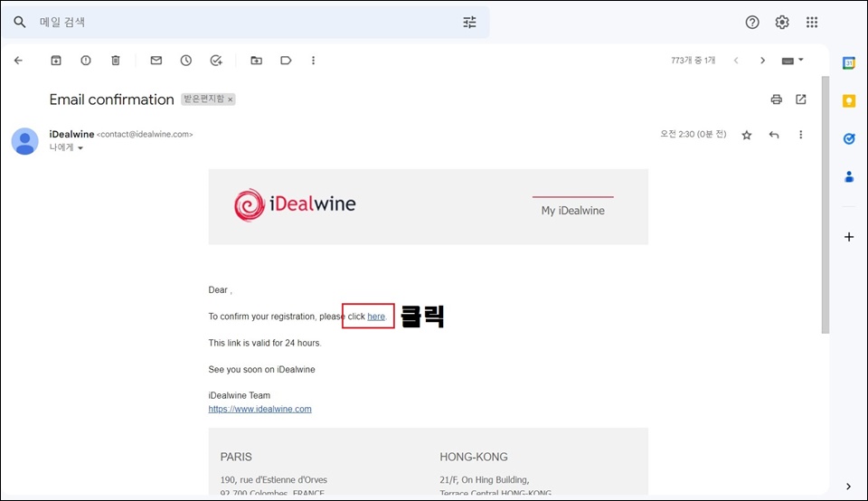Archive this email

(56, 61)
